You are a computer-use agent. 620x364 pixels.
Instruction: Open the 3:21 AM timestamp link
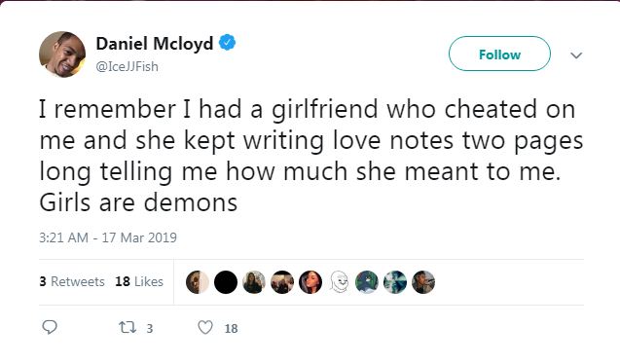108,237
